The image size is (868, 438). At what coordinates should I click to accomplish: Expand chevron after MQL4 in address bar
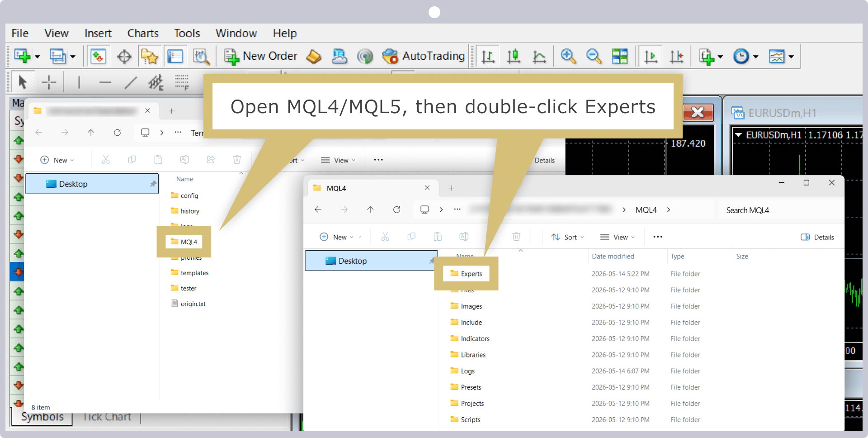(x=669, y=210)
